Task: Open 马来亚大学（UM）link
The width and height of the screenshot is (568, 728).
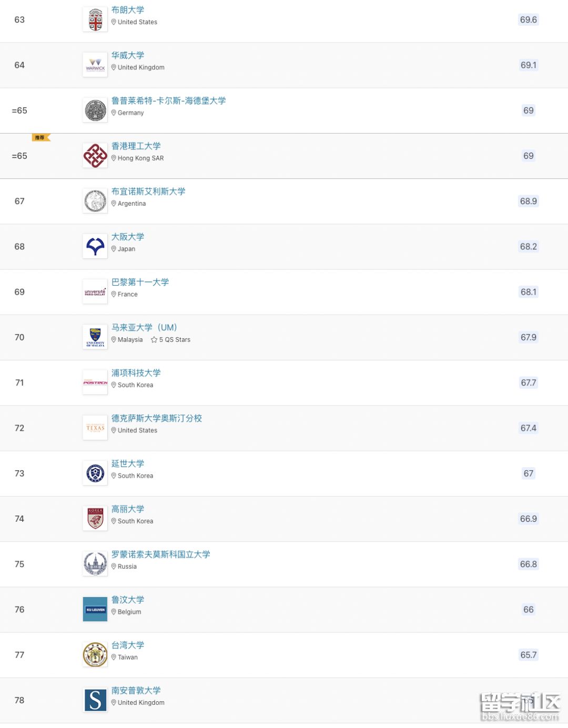Action: [x=144, y=328]
